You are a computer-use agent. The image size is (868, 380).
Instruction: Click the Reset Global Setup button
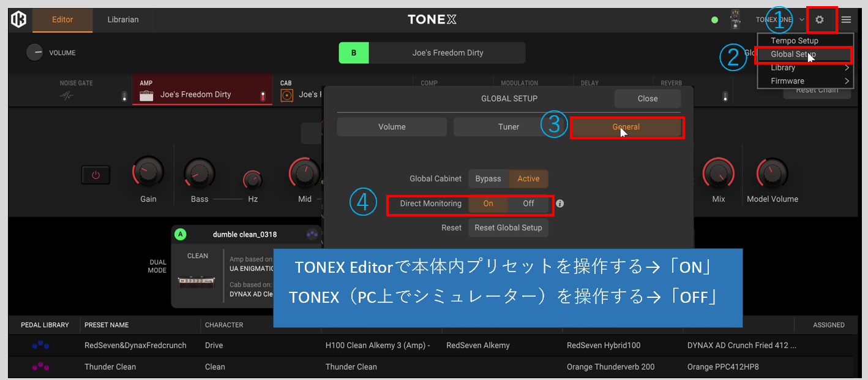(x=508, y=227)
